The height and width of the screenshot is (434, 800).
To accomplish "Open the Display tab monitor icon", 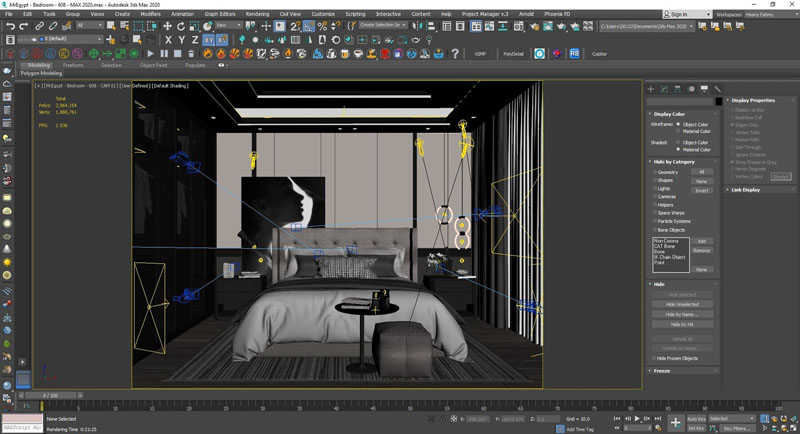I will click(703, 89).
